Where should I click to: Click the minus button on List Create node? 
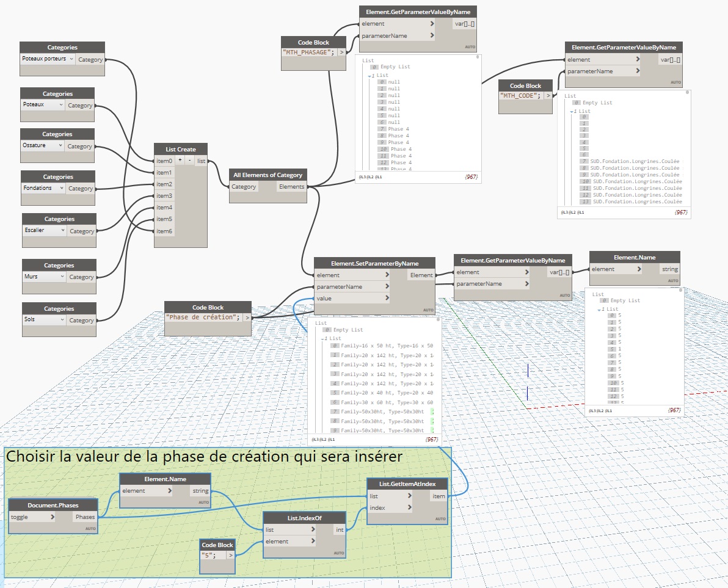[189, 160]
